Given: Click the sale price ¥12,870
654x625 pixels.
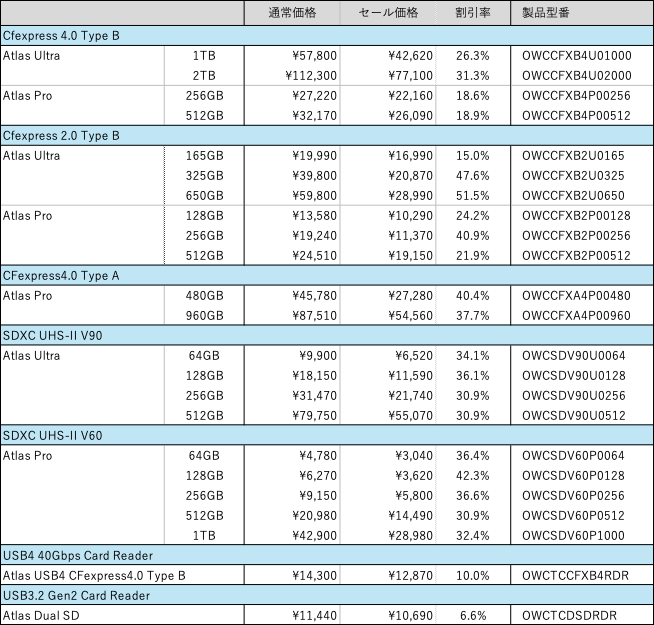Looking at the screenshot, I should coord(410,576).
